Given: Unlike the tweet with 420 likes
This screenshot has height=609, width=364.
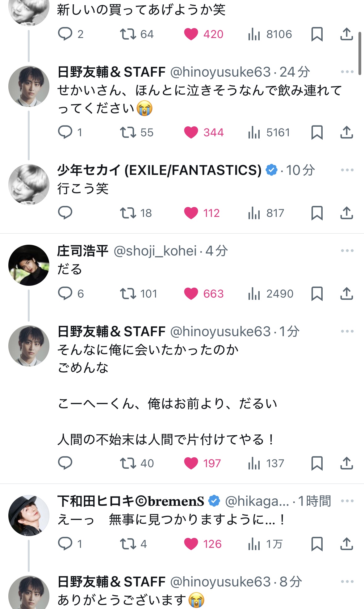Looking at the screenshot, I should tap(191, 34).
